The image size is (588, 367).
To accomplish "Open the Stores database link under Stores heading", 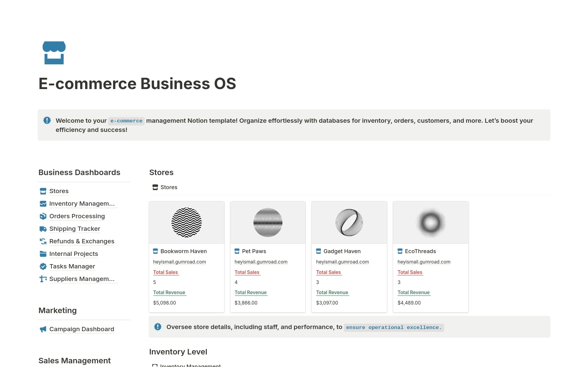I will tap(169, 187).
